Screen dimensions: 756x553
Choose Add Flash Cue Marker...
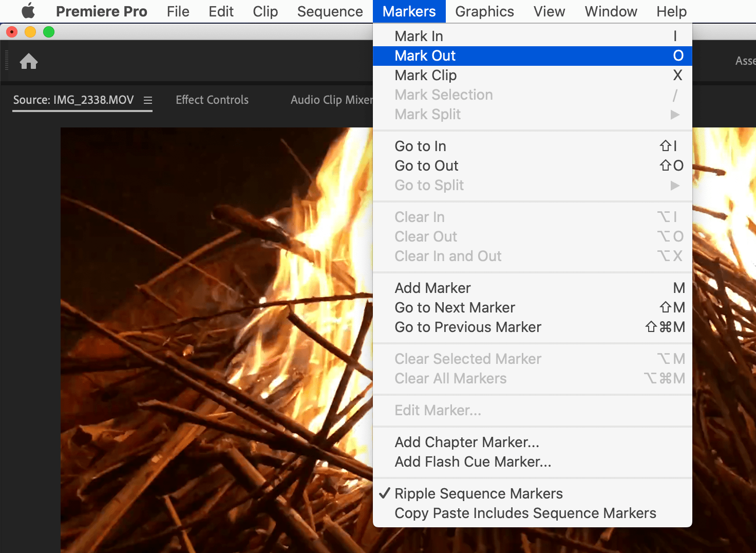point(533,462)
